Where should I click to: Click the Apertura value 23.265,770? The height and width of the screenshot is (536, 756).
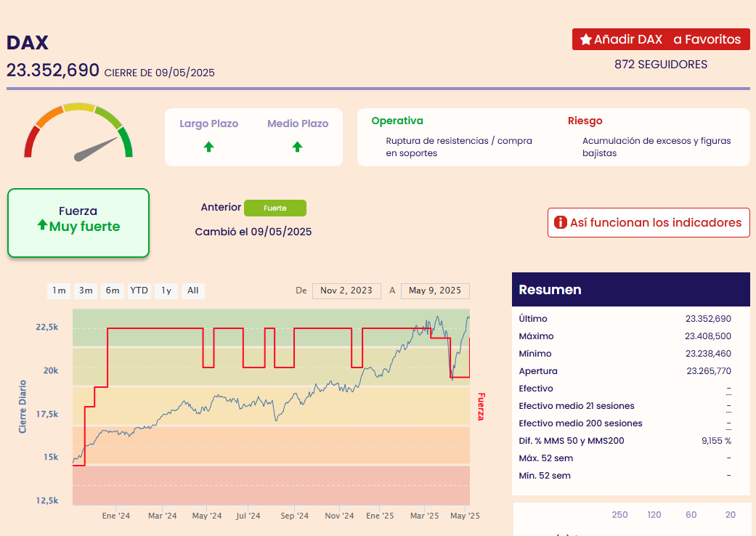click(709, 370)
